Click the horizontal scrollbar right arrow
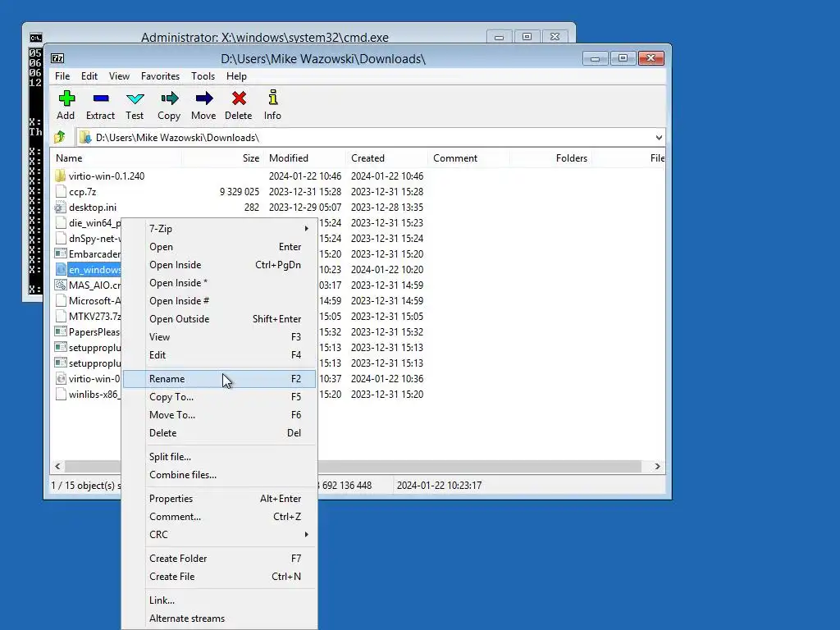Viewport: 840px width, 630px height. click(657, 467)
